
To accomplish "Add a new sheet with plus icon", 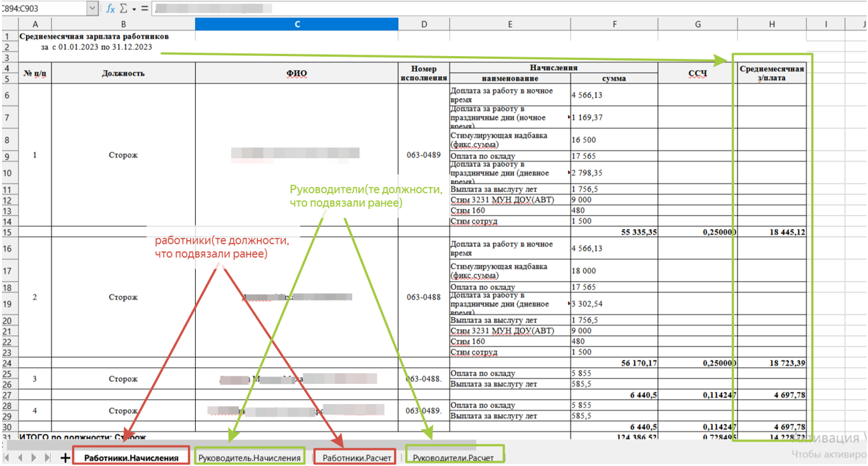I will 65,457.
